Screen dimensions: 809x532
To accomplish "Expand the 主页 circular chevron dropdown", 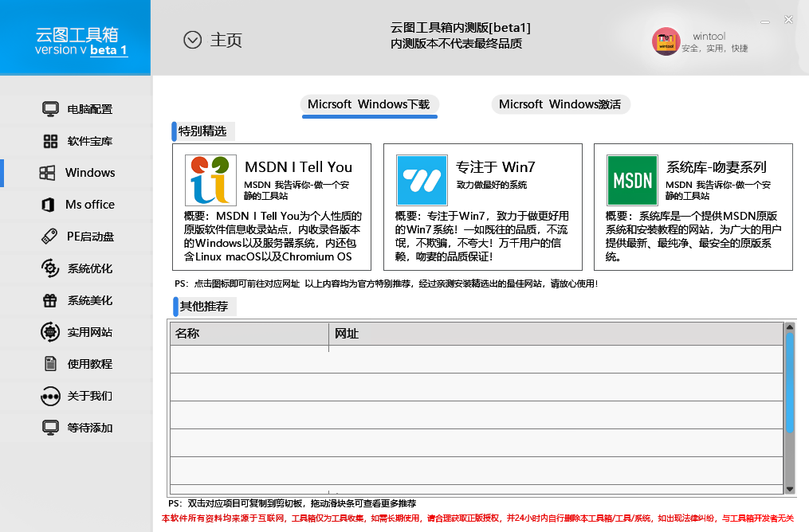I will (192, 40).
